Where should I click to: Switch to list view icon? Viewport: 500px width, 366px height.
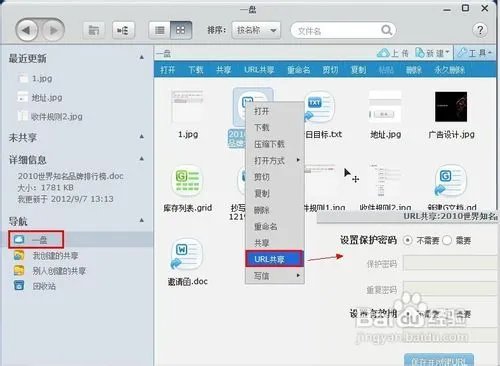pos(160,30)
